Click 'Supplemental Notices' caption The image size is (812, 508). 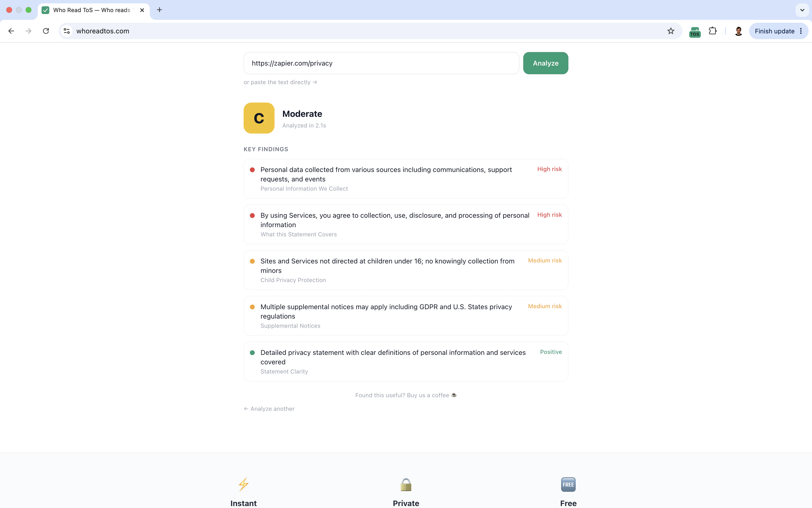[x=290, y=326]
